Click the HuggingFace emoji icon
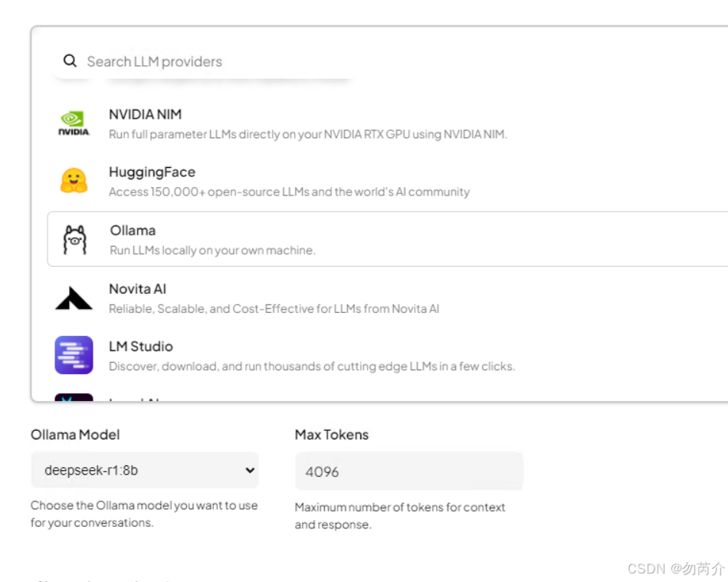 (74, 181)
